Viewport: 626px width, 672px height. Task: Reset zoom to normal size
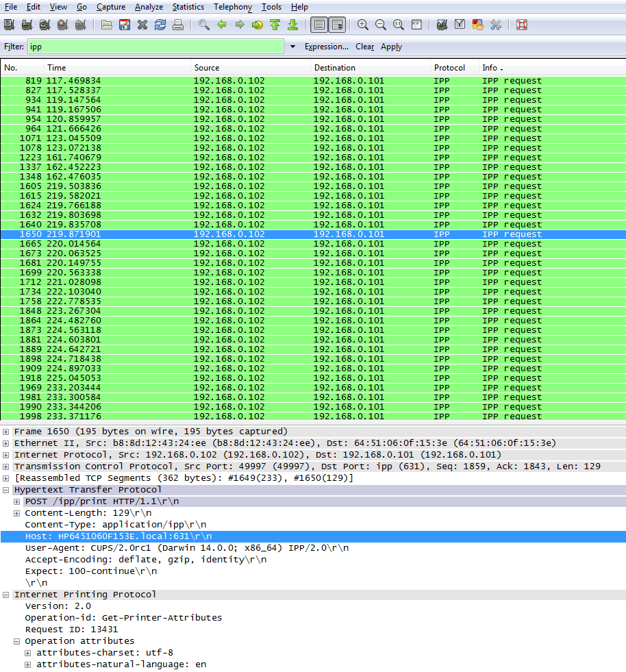(x=399, y=25)
